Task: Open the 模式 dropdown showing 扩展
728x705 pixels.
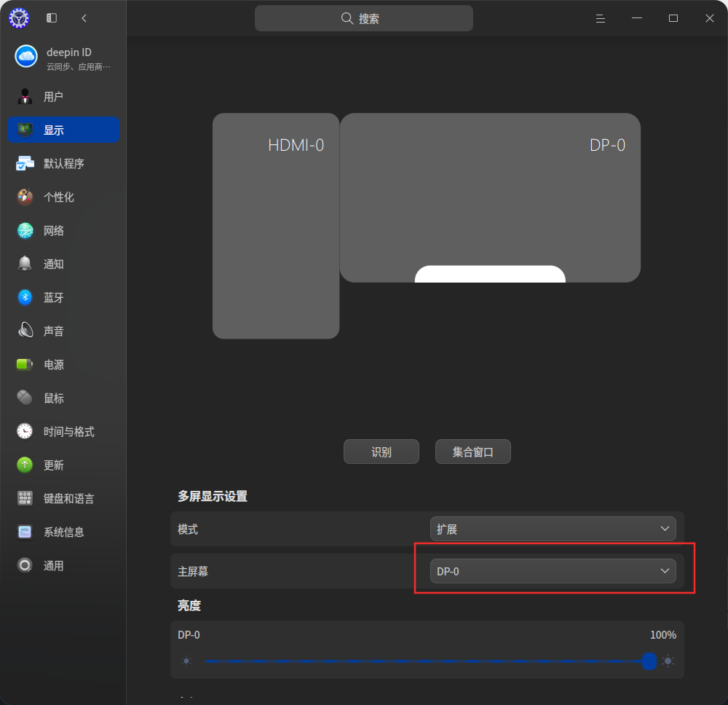Action: tap(553, 529)
